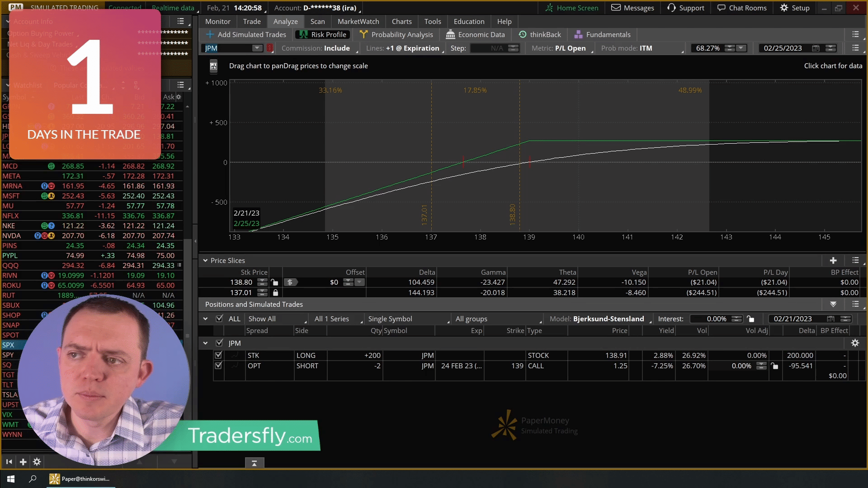Screen dimensions: 868x488
Task: Click the Stk Price 137.01 field
Action: click(x=241, y=292)
